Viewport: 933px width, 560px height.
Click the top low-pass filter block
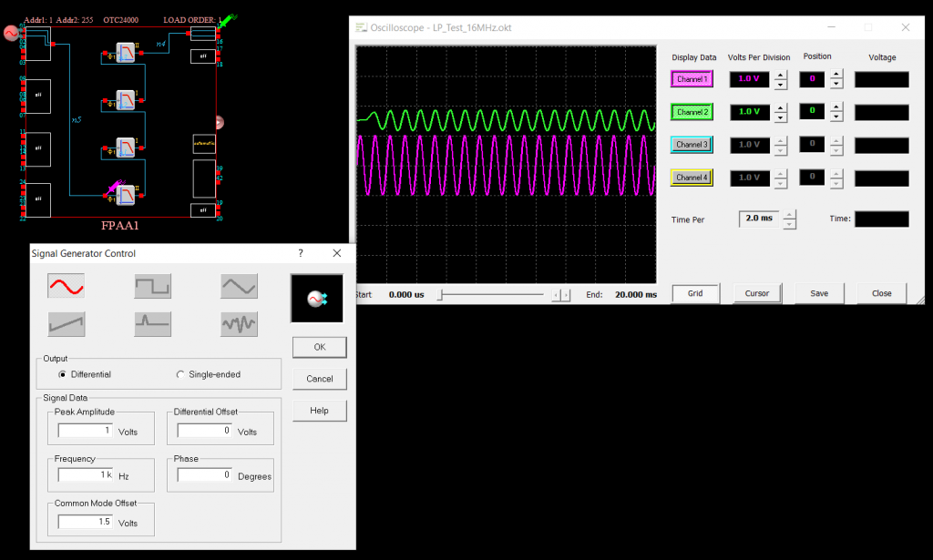[x=126, y=55]
